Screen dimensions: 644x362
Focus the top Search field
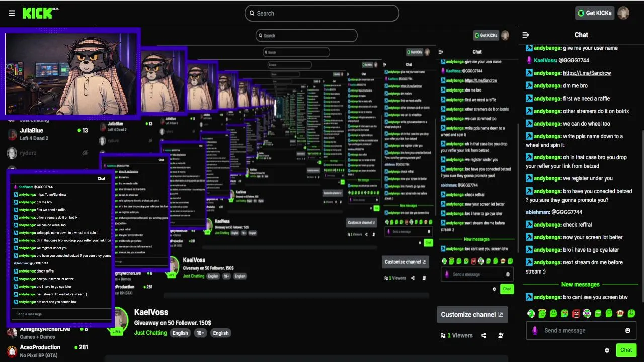click(322, 13)
